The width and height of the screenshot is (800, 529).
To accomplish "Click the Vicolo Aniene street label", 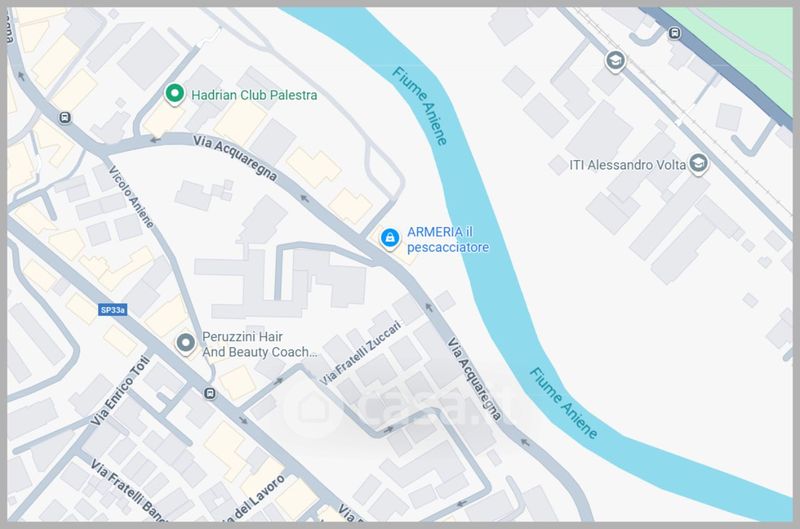I will (131, 196).
